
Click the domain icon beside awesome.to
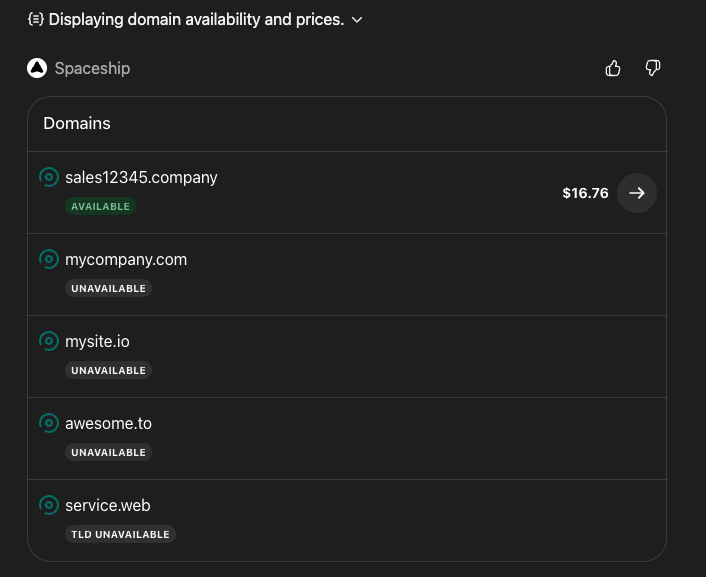48,423
